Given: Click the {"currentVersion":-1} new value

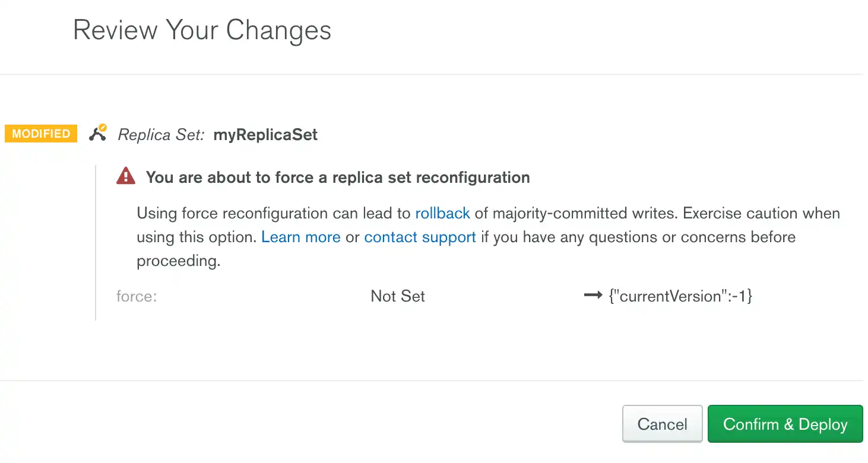Looking at the screenshot, I should click(x=681, y=296).
